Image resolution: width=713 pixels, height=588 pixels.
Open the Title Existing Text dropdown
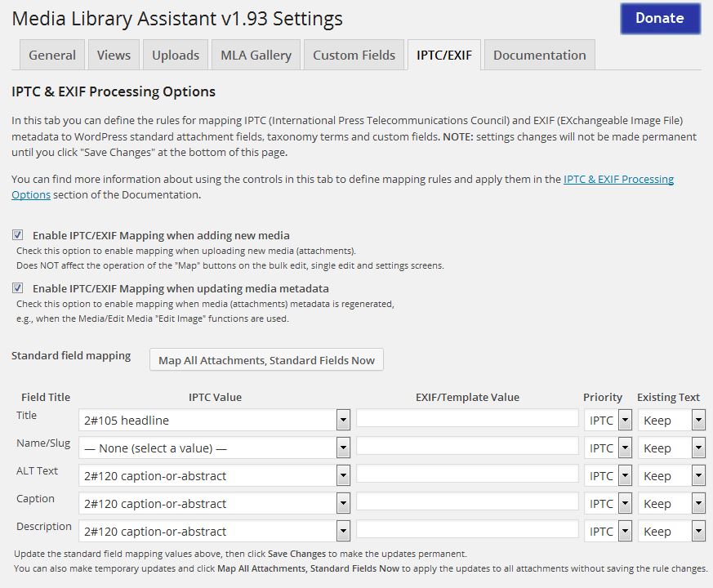[x=671, y=421]
